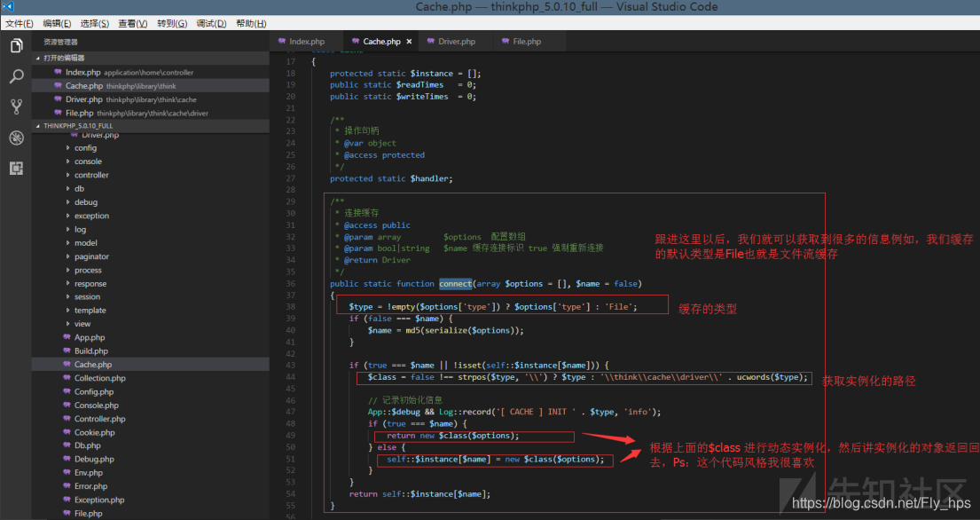Click the VS Code logo in title bar

[7, 6]
